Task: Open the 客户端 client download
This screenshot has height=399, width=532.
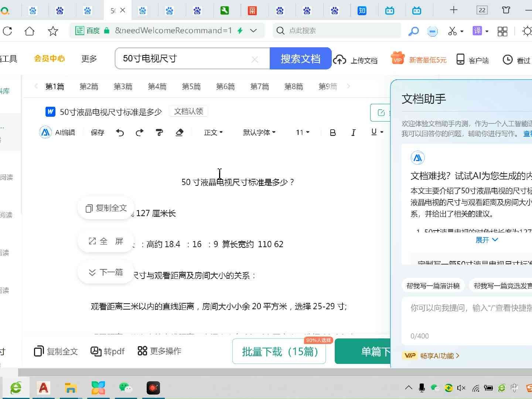Action: pyautogui.click(x=473, y=60)
